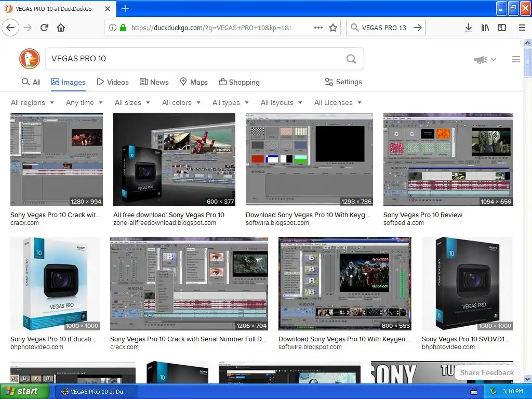Click the browser forward arrow
This screenshot has width=532, height=399.
[x=28, y=28]
